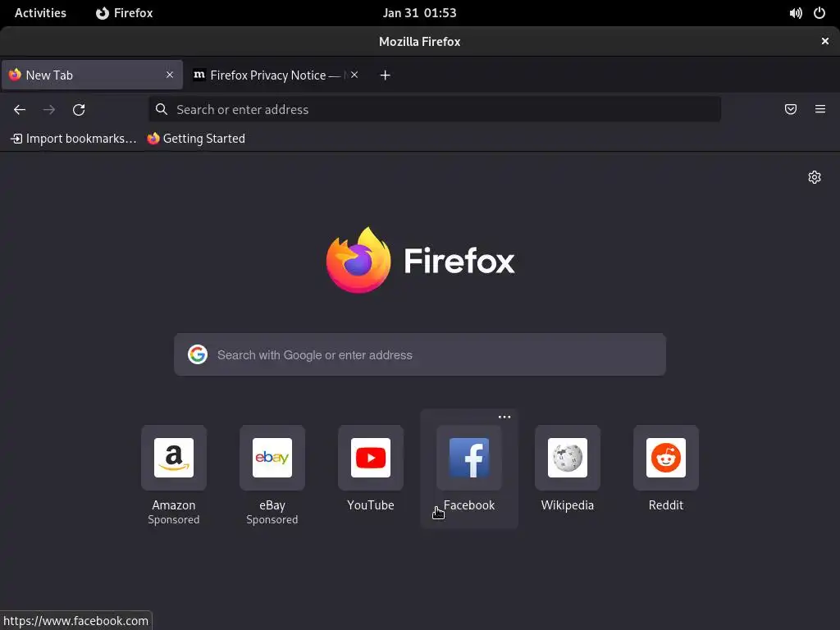Click the Amazon label text
The image size is (840, 630).
174,505
